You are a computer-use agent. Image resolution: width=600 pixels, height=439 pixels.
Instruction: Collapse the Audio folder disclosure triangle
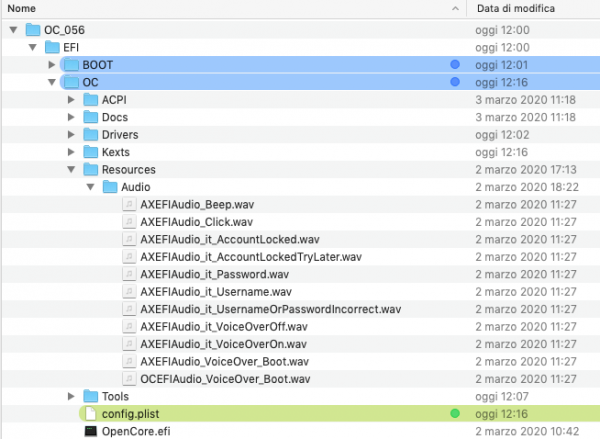90,187
